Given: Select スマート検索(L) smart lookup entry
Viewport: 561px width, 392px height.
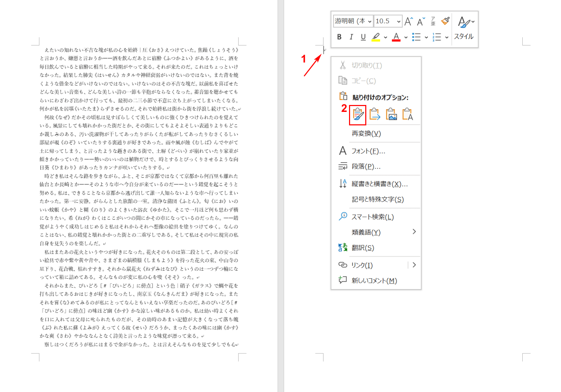Looking at the screenshot, I should [372, 217].
